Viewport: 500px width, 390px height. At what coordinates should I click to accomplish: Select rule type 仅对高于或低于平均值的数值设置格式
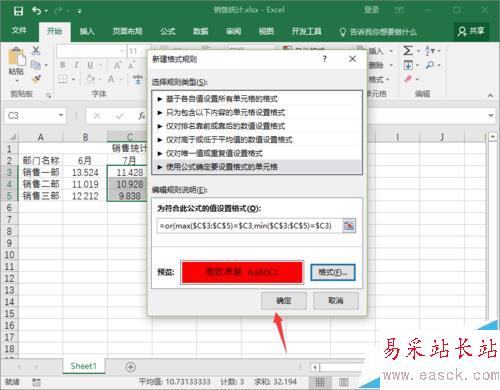(x=257, y=140)
